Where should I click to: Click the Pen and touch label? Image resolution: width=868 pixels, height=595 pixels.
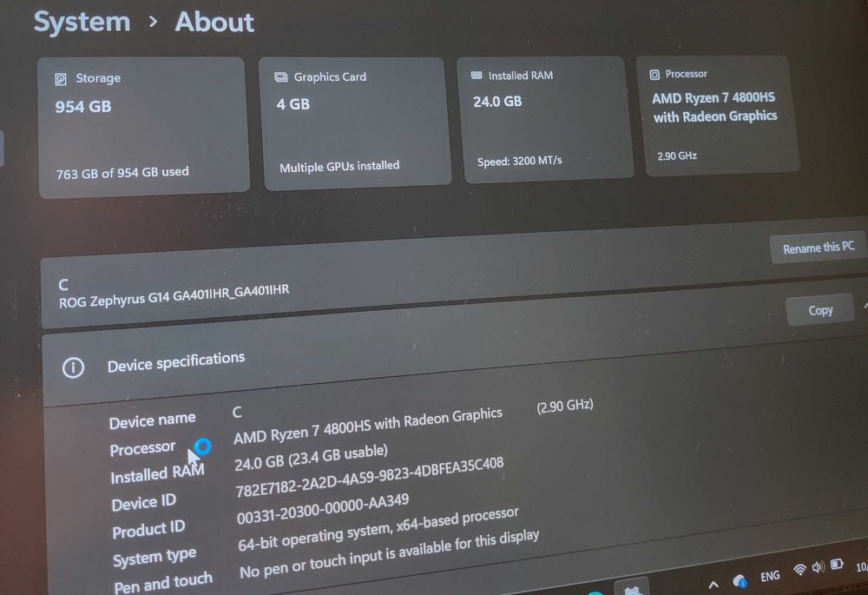(163, 582)
